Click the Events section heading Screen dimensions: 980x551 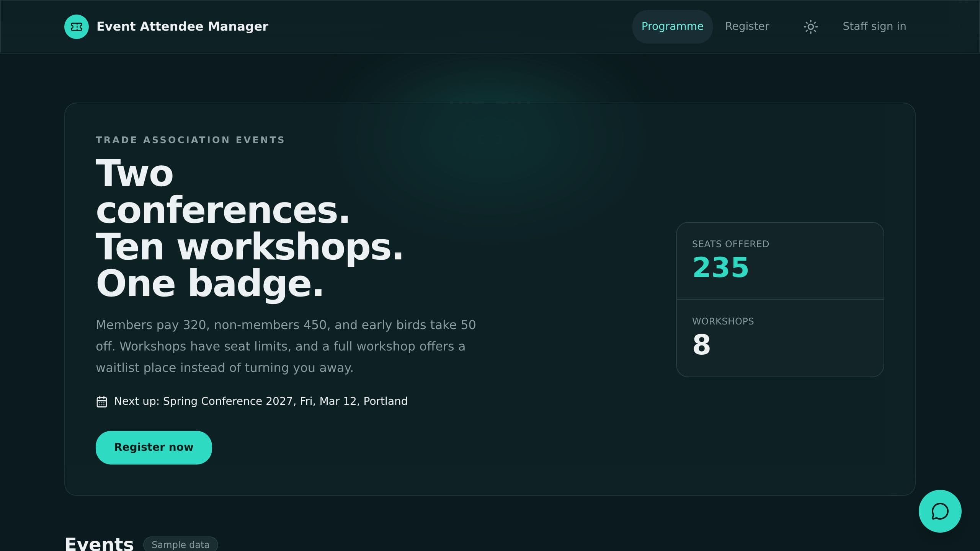click(x=99, y=544)
